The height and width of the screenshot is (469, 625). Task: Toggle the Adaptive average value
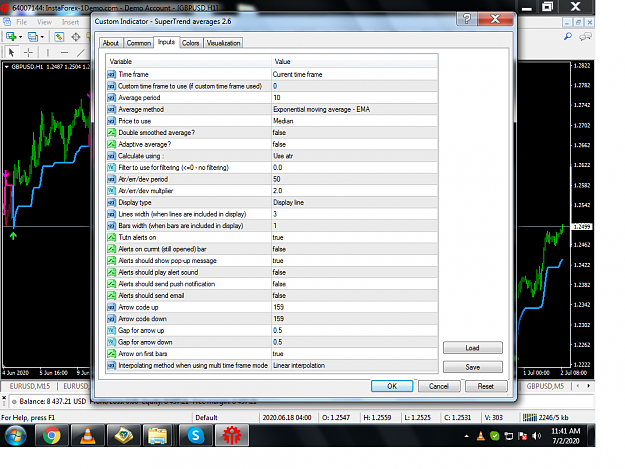click(x=355, y=144)
